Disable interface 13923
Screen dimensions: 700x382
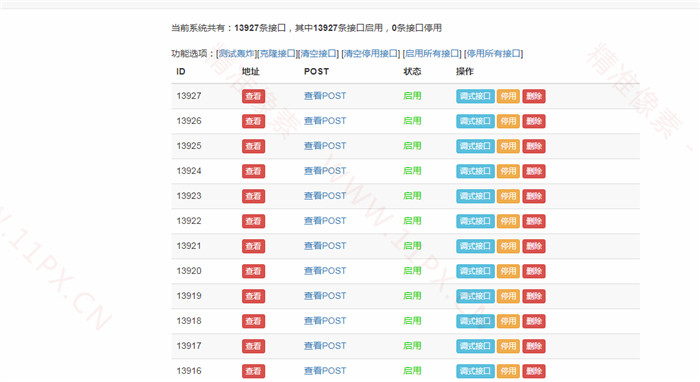pyautogui.click(x=508, y=196)
